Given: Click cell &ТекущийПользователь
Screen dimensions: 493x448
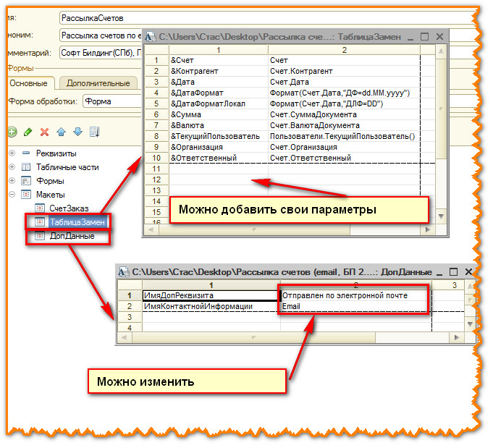Looking at the screenshot, I should (x=220, y=137).
